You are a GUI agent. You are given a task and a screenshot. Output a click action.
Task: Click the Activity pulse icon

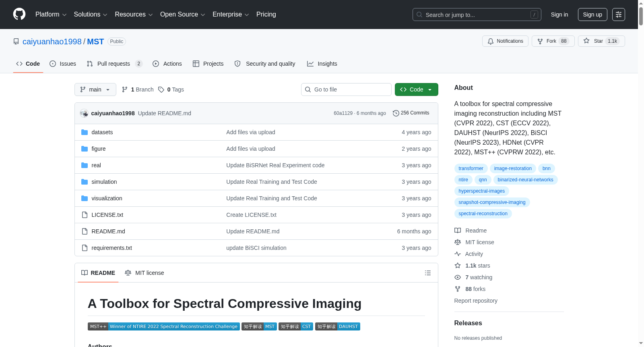coord(458,254)
